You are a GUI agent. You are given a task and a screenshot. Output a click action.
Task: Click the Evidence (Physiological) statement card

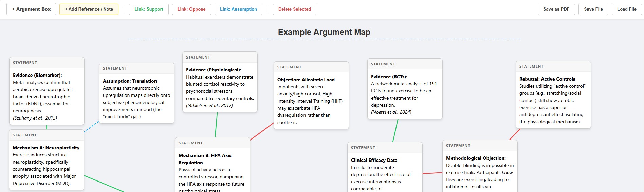[220, 87]
